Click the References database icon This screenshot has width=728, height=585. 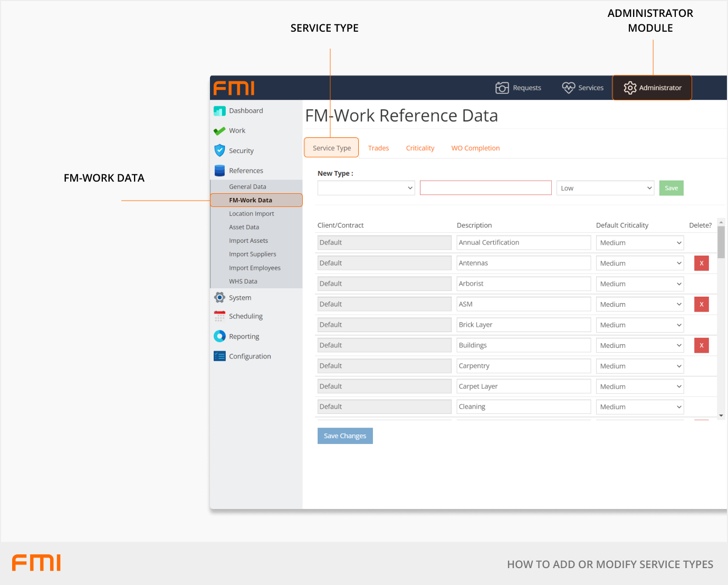(219, 171)
